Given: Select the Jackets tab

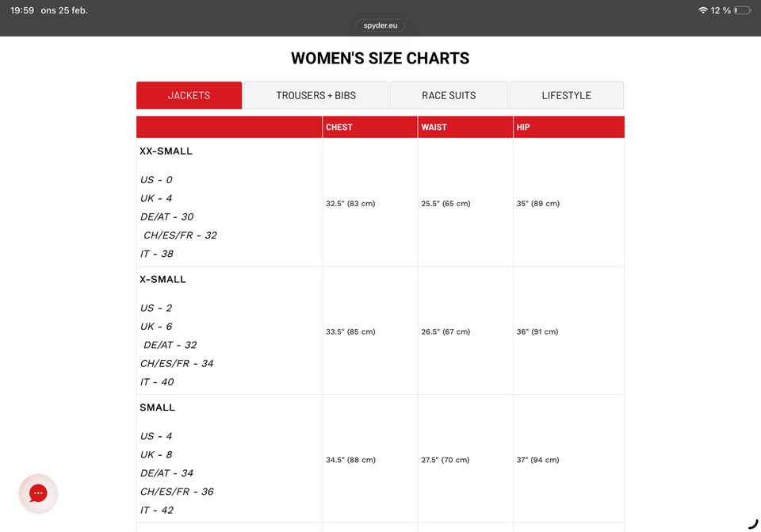Looking at the screenshot, I should coord(189,95).
